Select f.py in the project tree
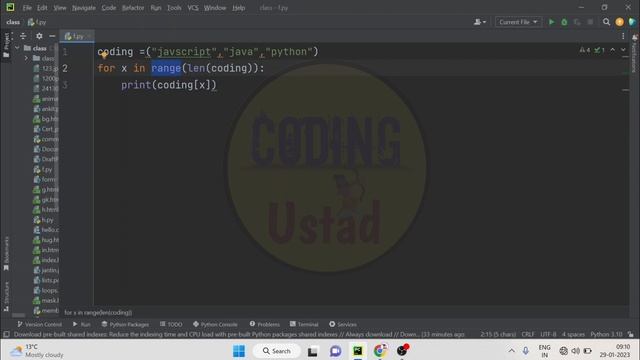The width and height of the screenshot is (640, 360). (x=43, y=169)
